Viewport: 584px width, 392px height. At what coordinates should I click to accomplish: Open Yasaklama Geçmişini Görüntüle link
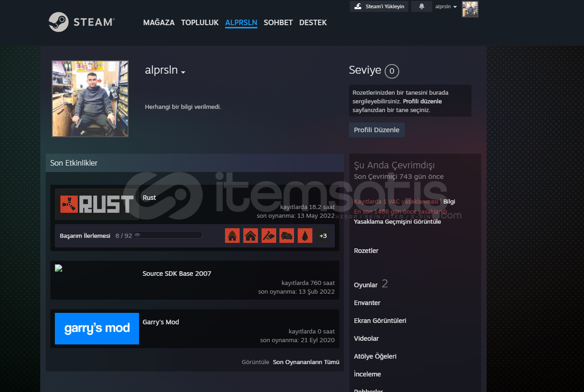pyautogui.click(x=397, y=221)
